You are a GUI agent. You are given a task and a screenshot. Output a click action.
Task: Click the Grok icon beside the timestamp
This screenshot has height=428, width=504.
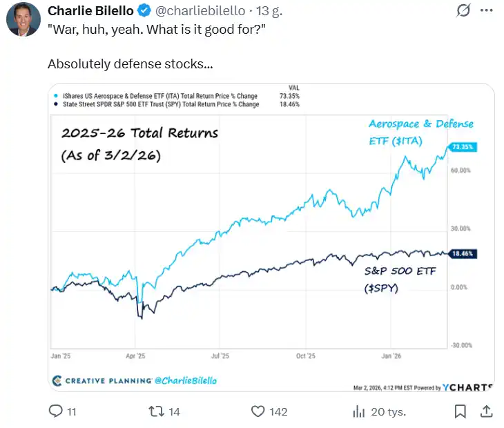tap(464, 11)
